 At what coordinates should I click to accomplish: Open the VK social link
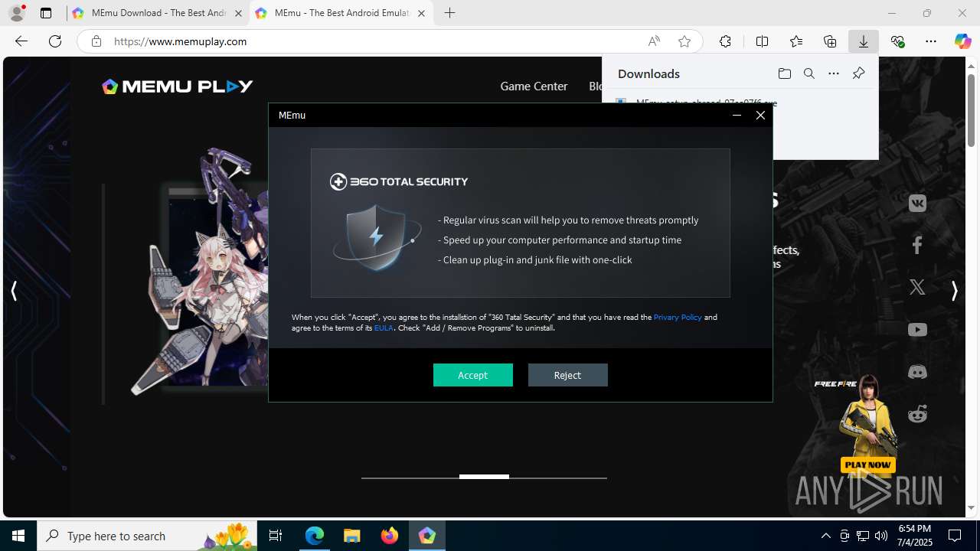click(917, 204)
